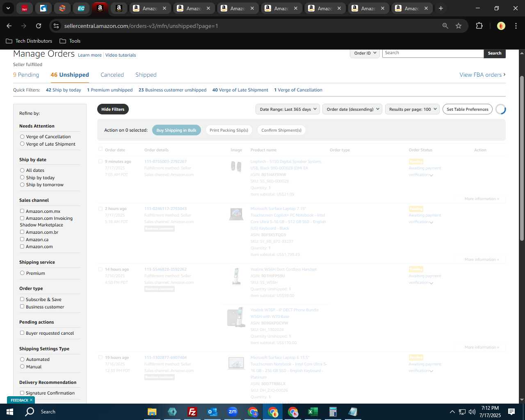This screenshot has width=525, height=420.
Task: Switch to the 46 Unshipped tab
Action: (x=70, y=75)
